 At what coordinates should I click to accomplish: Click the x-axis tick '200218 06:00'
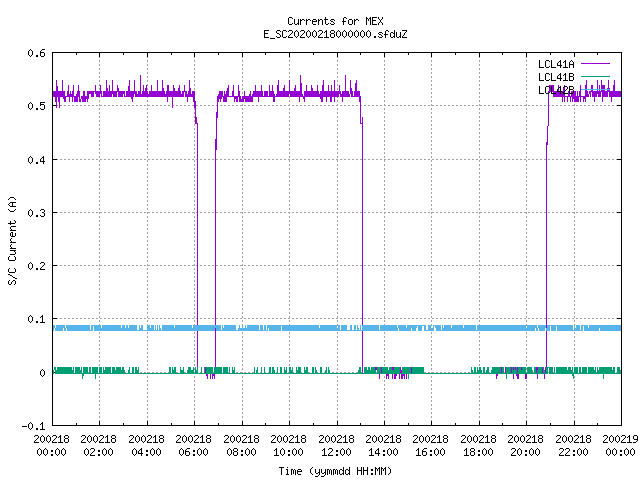193,445
